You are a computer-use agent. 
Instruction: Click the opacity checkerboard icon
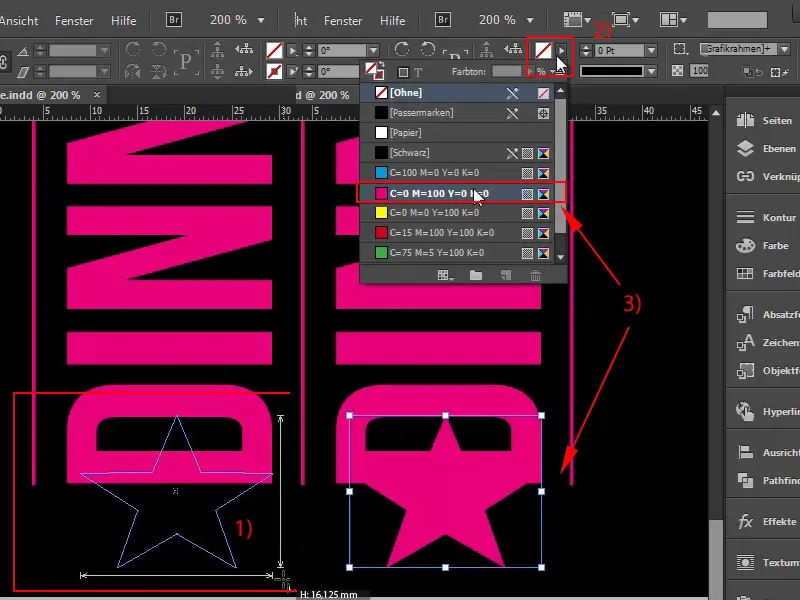[x=678, y=70]
